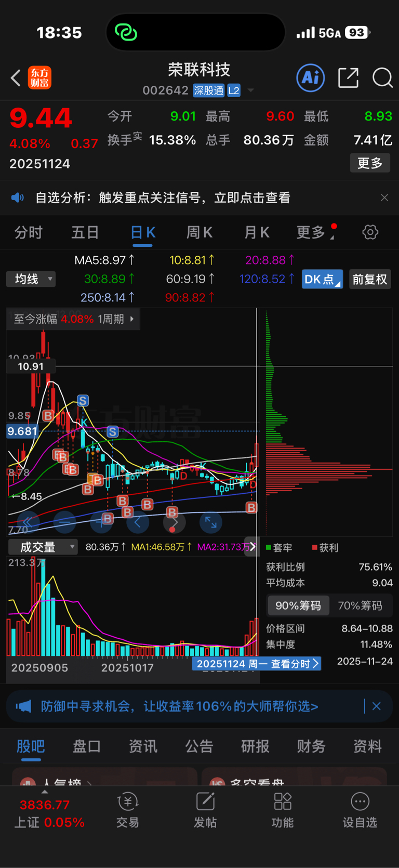The image size is (399, 868).
Task: Open chart settings gear icon
Action: (x=370, y=232)
